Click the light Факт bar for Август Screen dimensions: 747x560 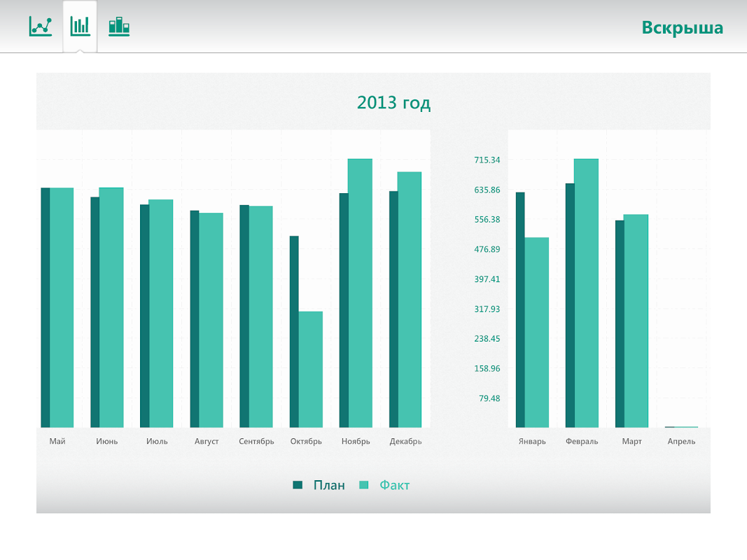pyautogui.click(x=211, y=320)
